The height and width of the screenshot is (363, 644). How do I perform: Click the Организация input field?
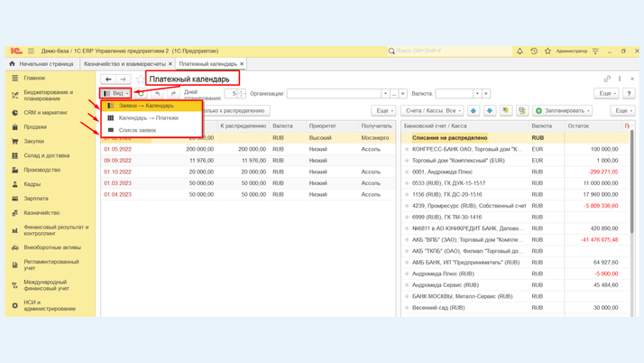click(x=333, y=93)
